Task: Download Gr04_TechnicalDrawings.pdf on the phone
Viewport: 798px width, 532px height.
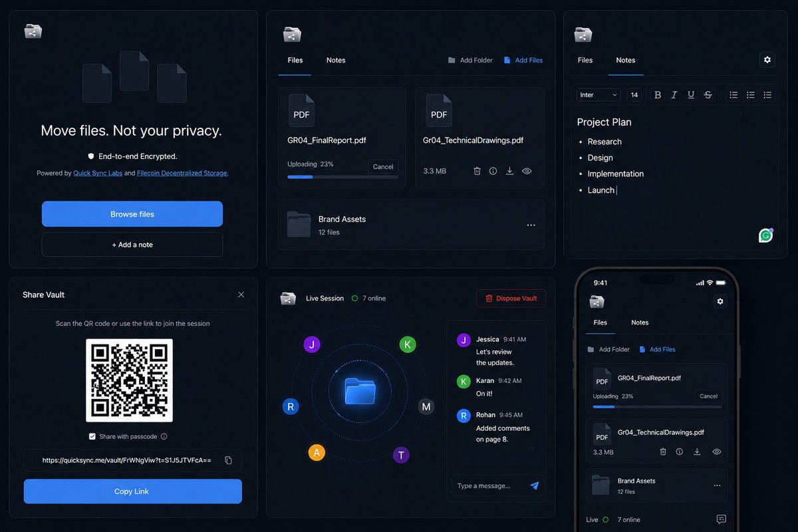Action: pyautogui.click(x=697, y=452)
